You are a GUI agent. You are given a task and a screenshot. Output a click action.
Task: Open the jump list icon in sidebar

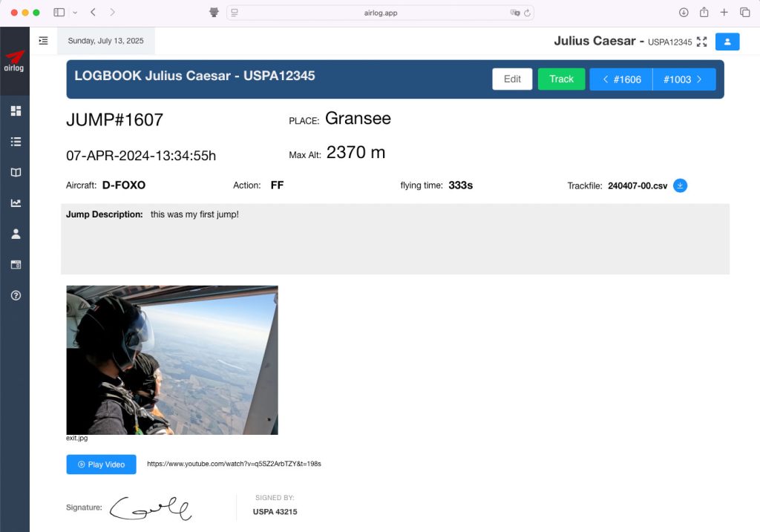[x=16, y=142]
